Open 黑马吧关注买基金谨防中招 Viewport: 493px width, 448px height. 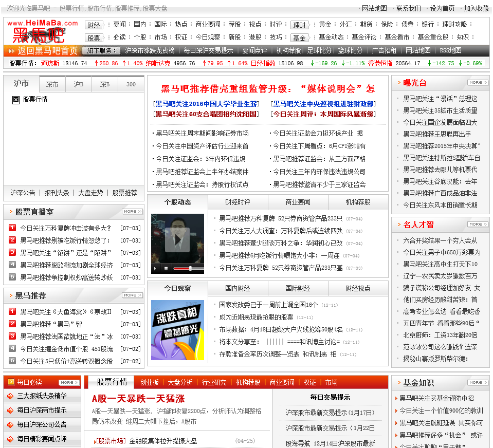[x=437, y=398]
